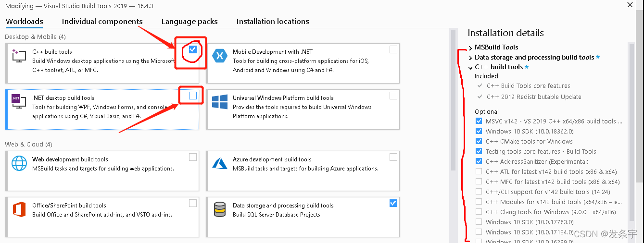Click the Office/SharePoint build tools icon
This screenshot has width=644, height=243.
19,209
